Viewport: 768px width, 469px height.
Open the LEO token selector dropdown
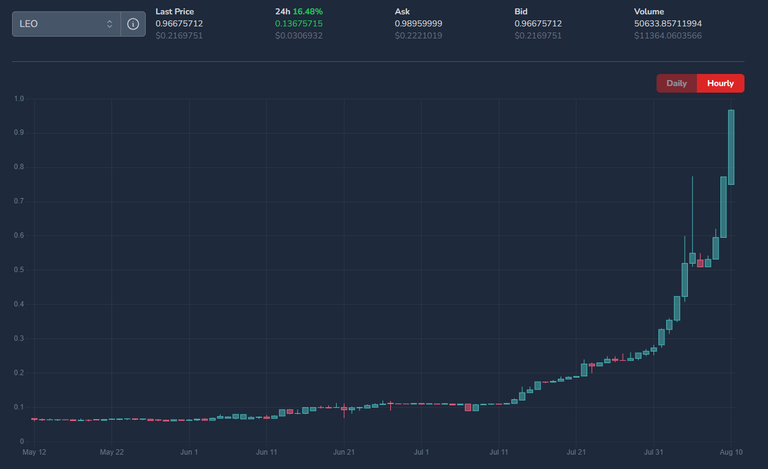coord(66,24)
